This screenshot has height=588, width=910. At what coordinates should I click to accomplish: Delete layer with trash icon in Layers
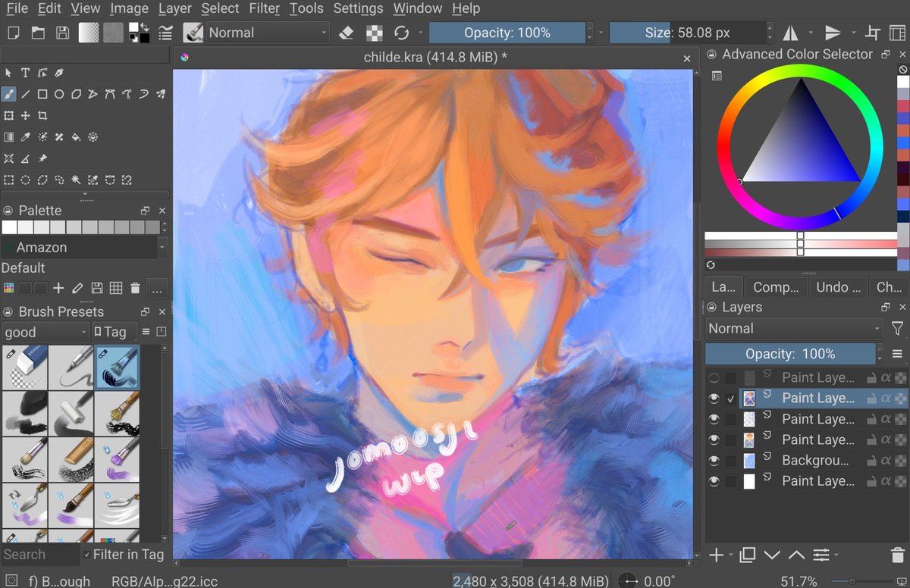pos(897,555)
